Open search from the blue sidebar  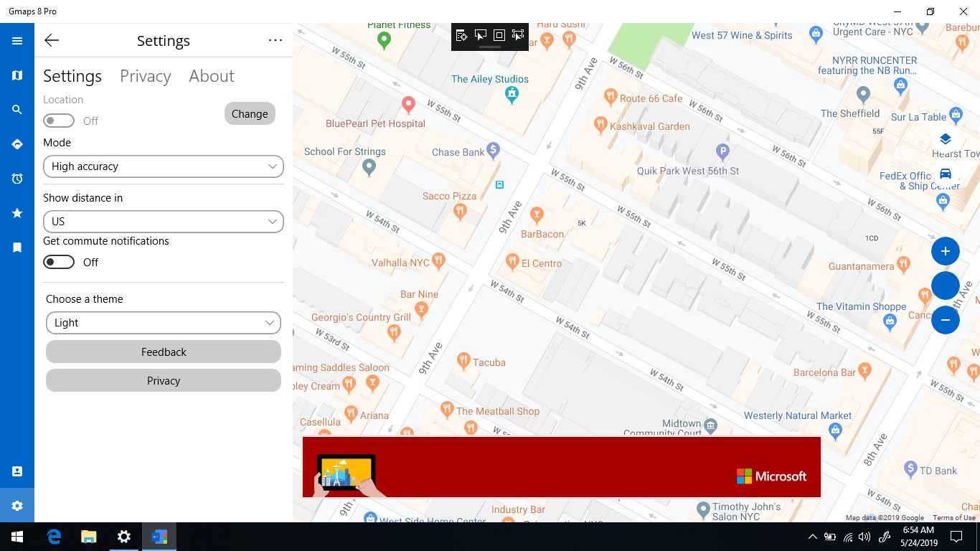17,110
